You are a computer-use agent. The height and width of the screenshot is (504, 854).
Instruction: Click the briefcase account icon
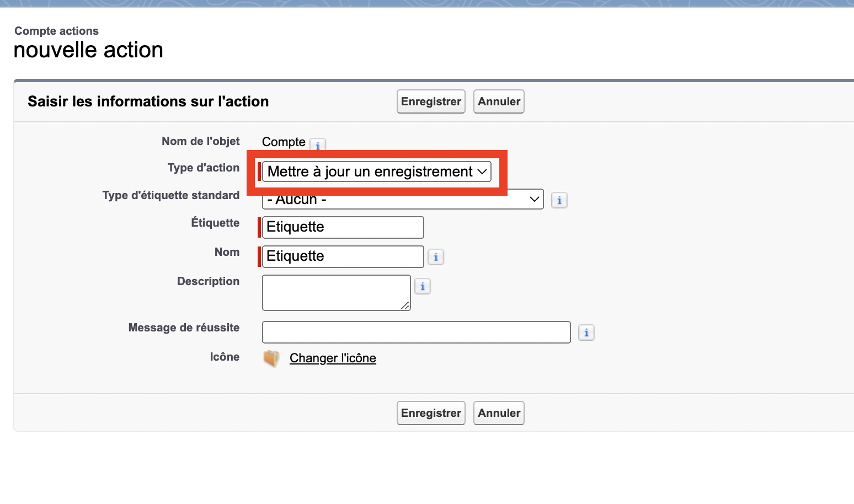click(271, 358)
